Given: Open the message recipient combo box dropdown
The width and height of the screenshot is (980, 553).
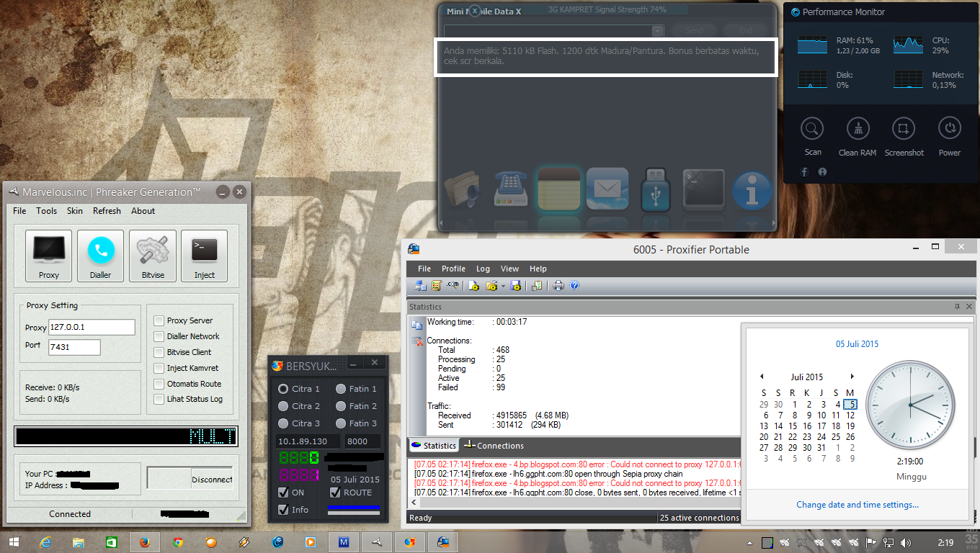Looking at the screenshot, I should pyautogui.click(x=656, y=30).
